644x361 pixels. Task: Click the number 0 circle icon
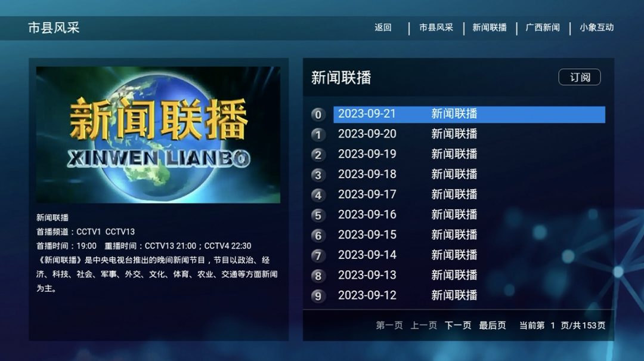click(x=318, y=115)
